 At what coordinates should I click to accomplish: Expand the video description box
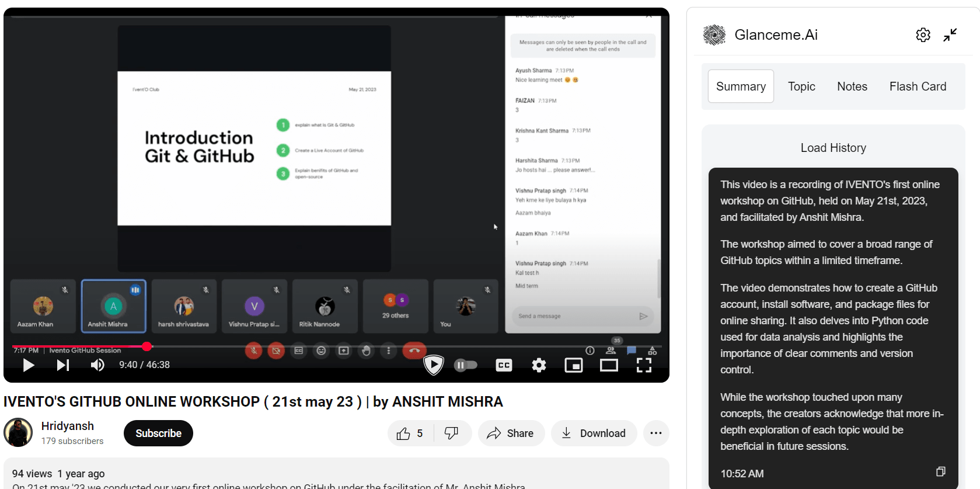tap(336, 473)
